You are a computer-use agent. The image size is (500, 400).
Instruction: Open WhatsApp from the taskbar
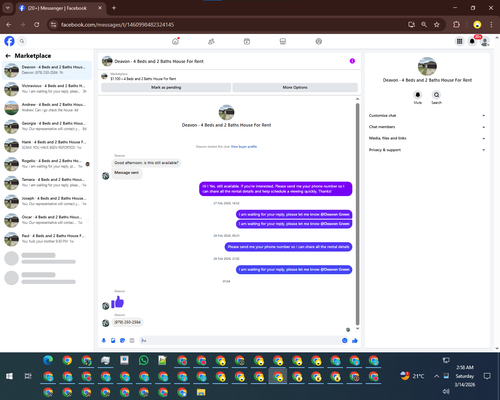pos(143,360)
